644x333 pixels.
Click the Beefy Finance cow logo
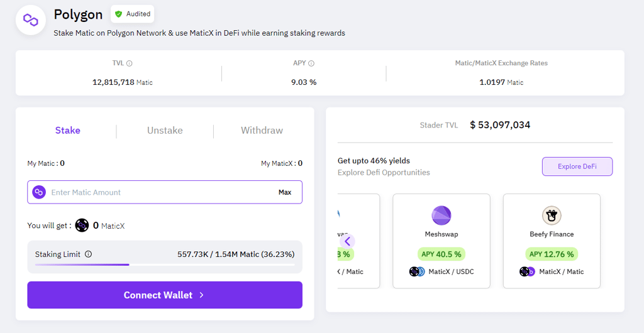[552, 216]
